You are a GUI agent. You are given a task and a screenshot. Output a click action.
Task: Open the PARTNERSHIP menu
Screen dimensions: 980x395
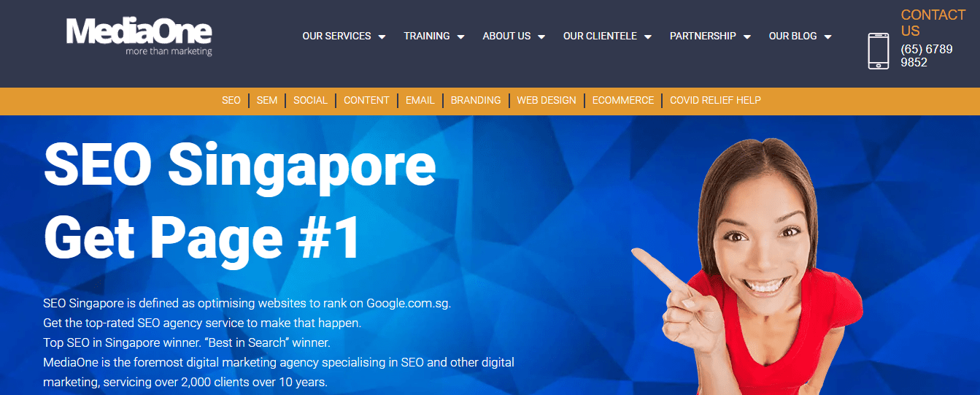(703, 36)
